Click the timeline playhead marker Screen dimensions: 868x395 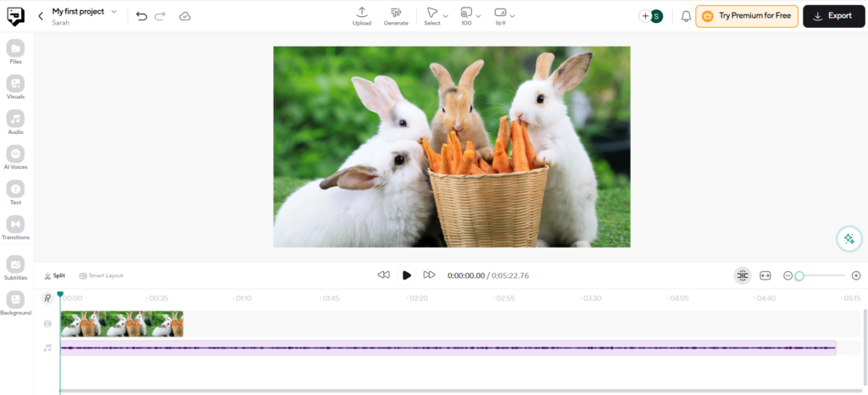[x=60, y=294]
